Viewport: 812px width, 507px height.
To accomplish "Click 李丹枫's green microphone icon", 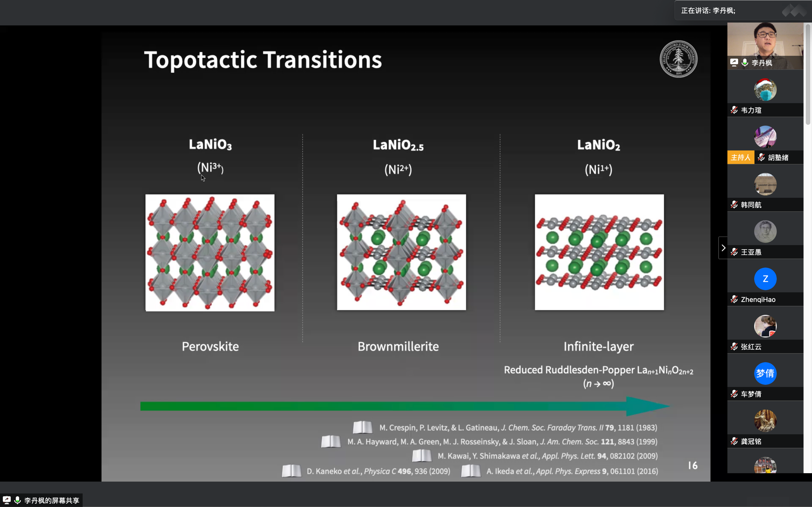I will click(x=745, y=63).
